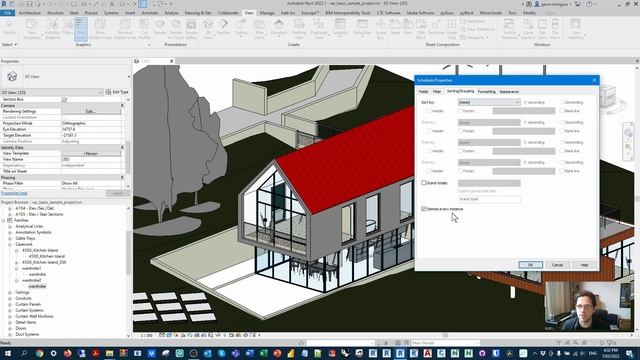
Task: Click the Title Block ribbon icon
Action: tap(421, 29)
